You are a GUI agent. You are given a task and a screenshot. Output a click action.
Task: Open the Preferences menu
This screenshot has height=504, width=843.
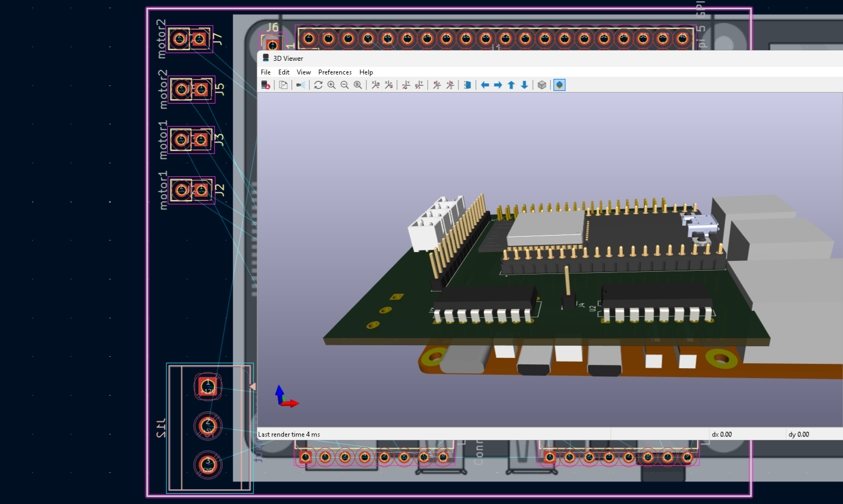tap(335, 72)
